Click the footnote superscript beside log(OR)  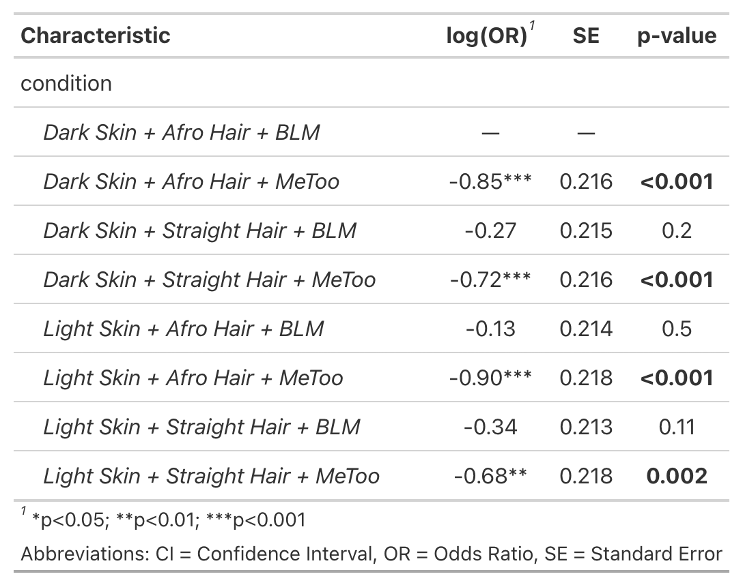tap(532, 25)
